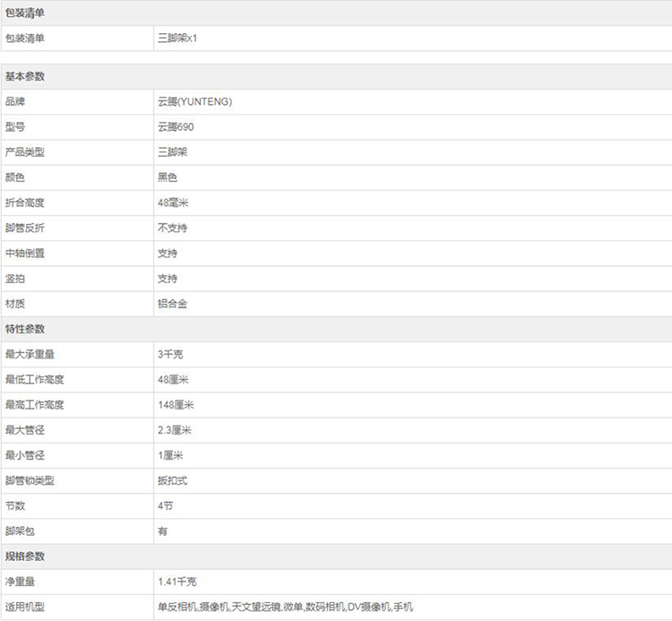The width and height of the screenshot is (672, 621).
Task: Select the 云腾690 model value
Action: [176, 127]
